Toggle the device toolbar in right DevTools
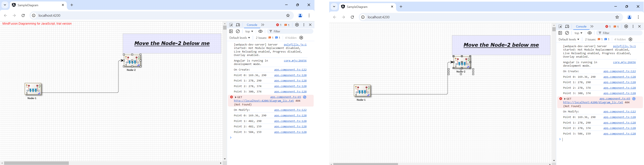 pyautogui.click(x=567, y=27)
